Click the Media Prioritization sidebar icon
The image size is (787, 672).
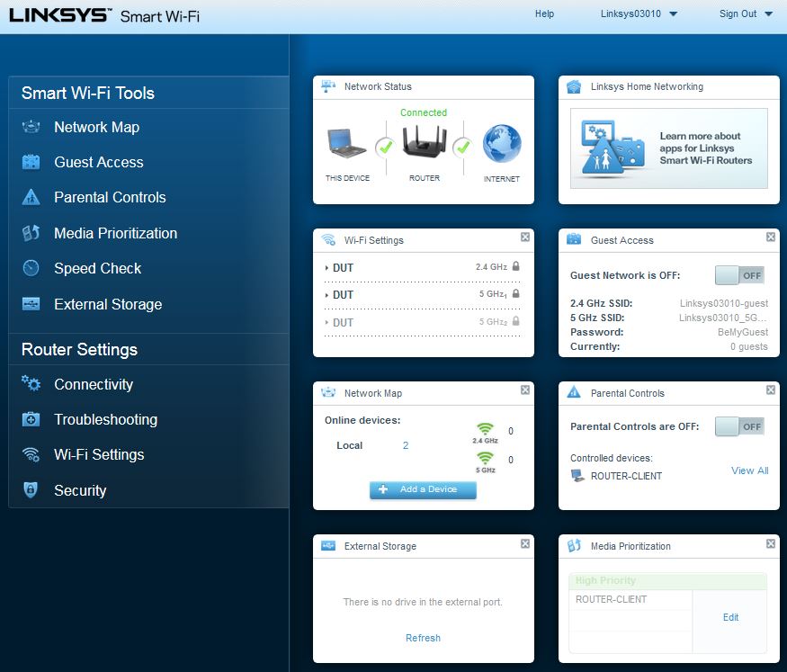pos(31,233)
